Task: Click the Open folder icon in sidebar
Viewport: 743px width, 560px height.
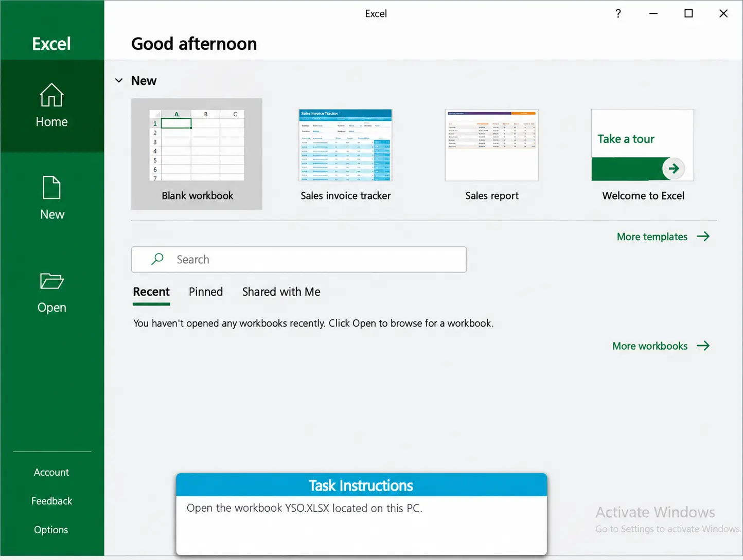Action: click(x=52, y=281)
